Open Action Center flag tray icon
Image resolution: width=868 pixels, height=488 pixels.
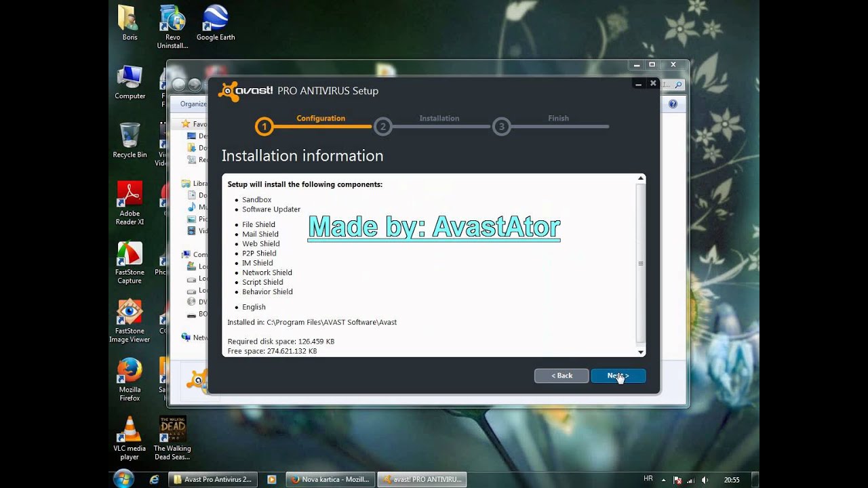(676, 480)
